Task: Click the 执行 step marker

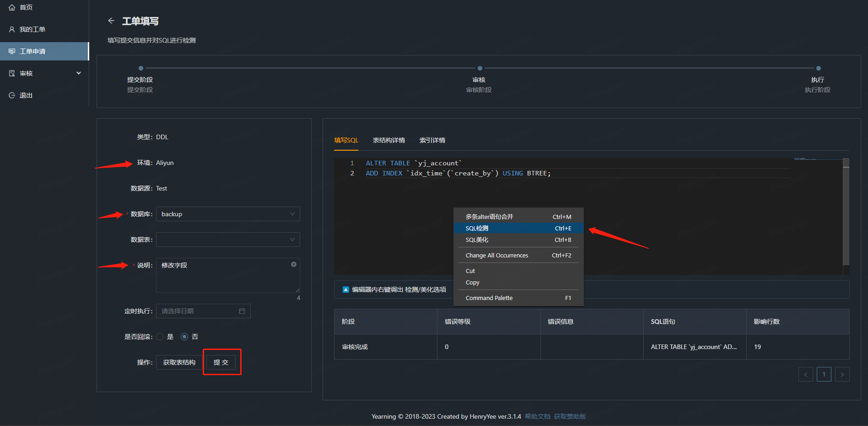Action: coord(818,68)
